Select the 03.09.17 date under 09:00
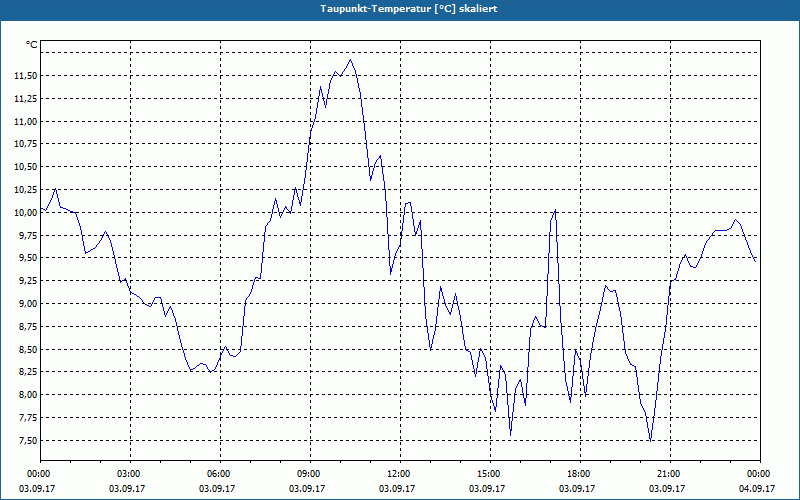 pos(307,488)
